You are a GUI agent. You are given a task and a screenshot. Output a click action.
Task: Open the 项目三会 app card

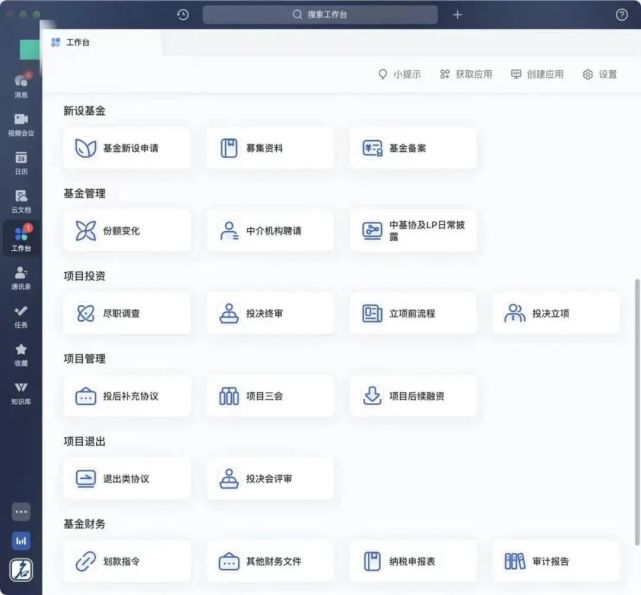[x=270, y=396]
